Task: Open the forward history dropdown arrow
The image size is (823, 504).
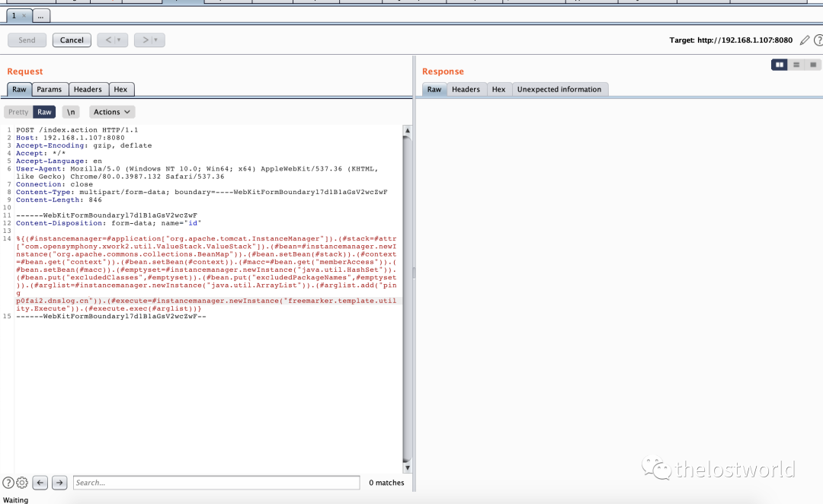Action: pos(156,40)
